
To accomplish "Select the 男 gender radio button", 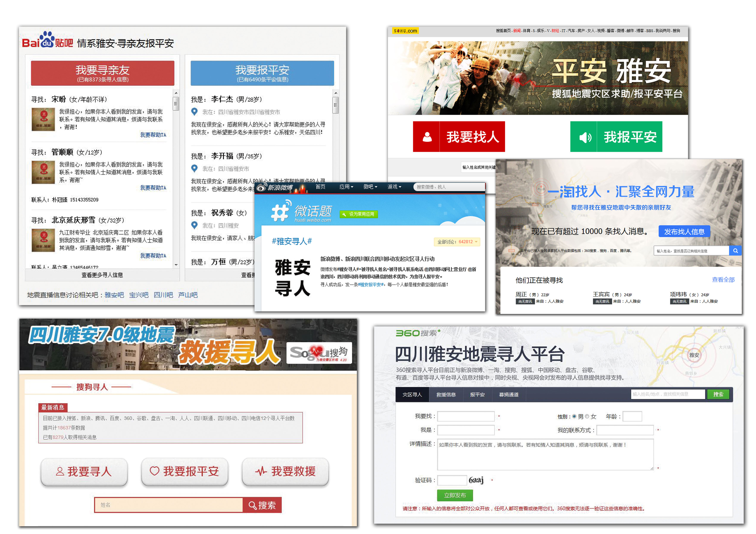I will pyautogui.click(x=574, y=416).
